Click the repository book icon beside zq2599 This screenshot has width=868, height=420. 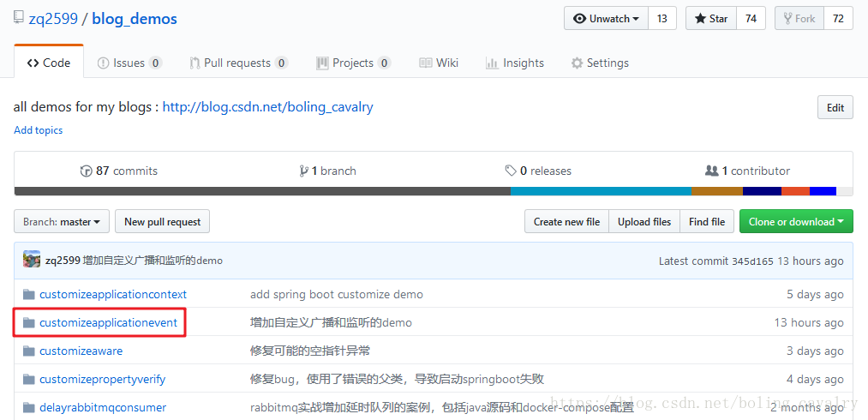(19, 18)
